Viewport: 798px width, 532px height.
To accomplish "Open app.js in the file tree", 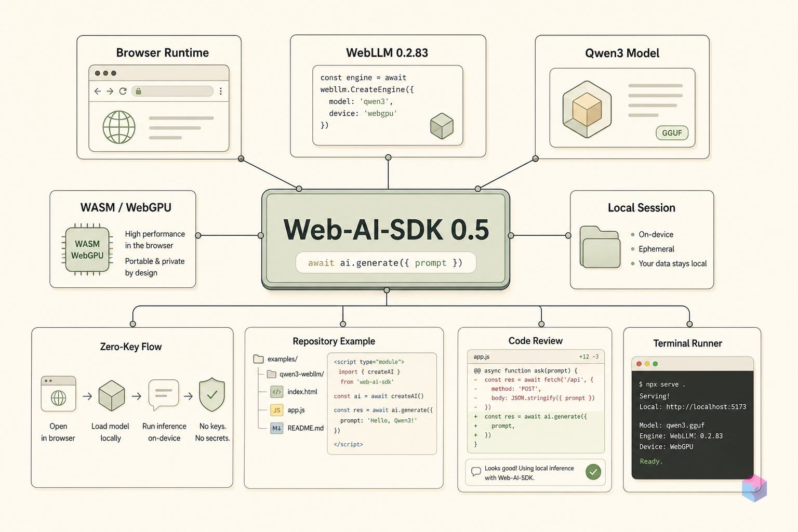I will click(288, 410).
